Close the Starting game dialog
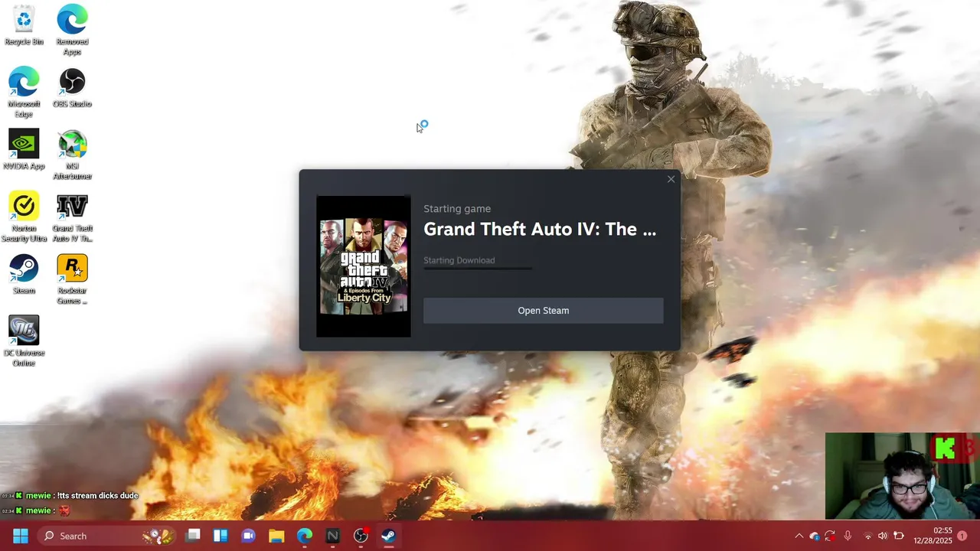The height and width of the screenshot is (551, 980). click(x=671, y=179)
